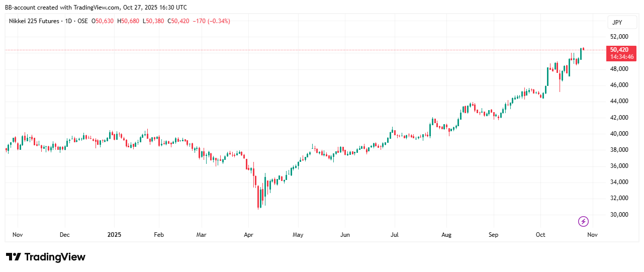Click the 2025 label on time axis
The width and height of the screenshot is (644, 272).
coord(114,235)
